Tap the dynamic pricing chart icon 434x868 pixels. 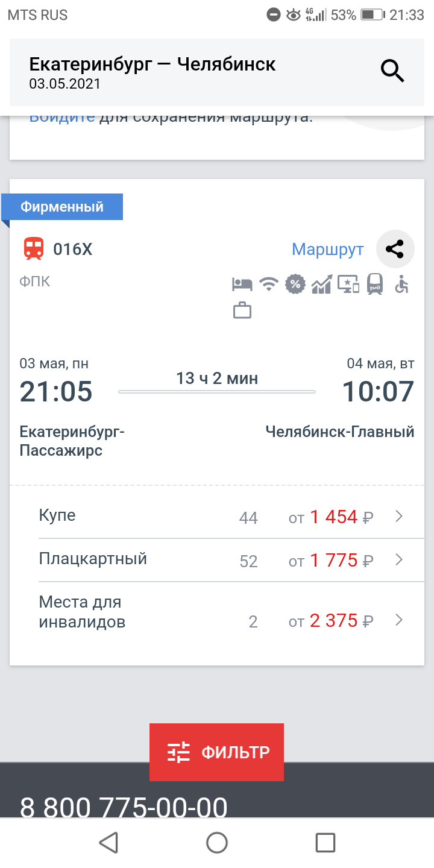321,285
